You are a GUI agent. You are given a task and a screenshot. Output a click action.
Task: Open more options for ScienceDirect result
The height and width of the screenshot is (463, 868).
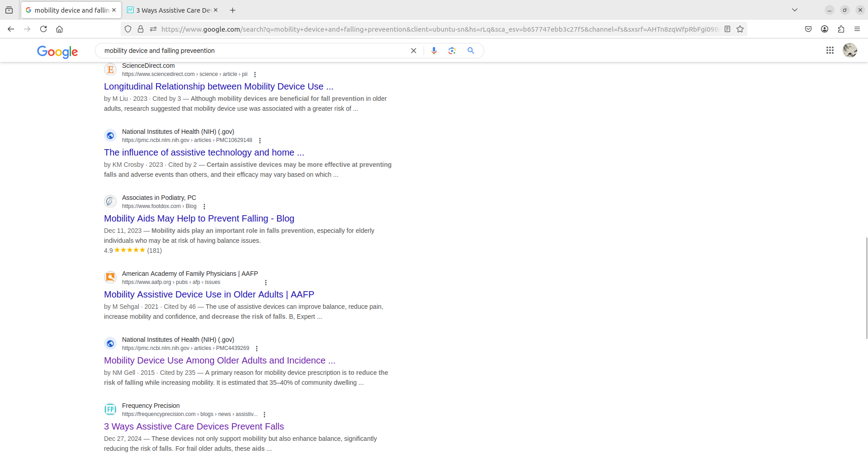point(255,75)
